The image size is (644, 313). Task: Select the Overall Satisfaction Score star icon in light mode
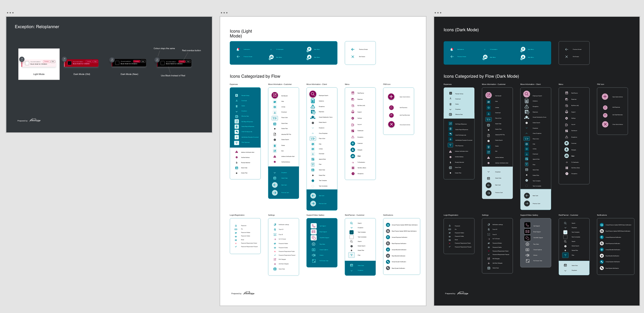click(313, 117)
